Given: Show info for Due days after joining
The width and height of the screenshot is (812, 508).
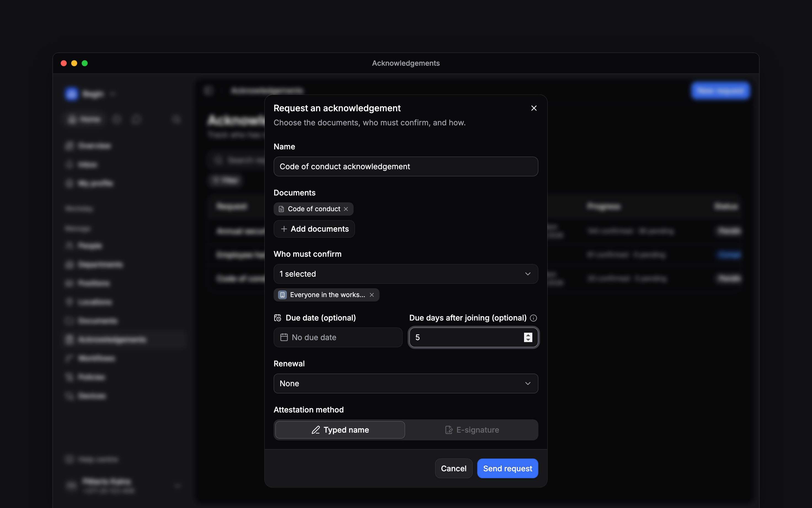Looking at the screenshot, I should click(x=533, y=318).
